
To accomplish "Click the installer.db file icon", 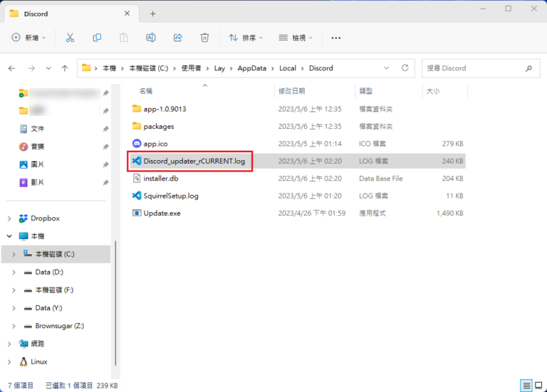I will pos(137,178).
